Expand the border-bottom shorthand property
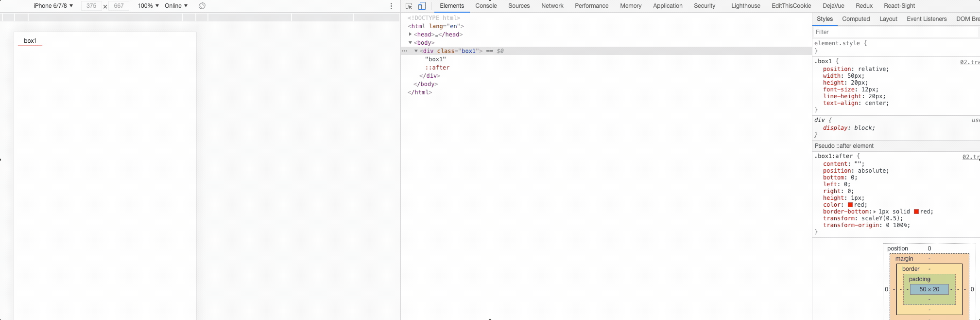The width and height of the screenshot is (980, 320). pos(875,212)
